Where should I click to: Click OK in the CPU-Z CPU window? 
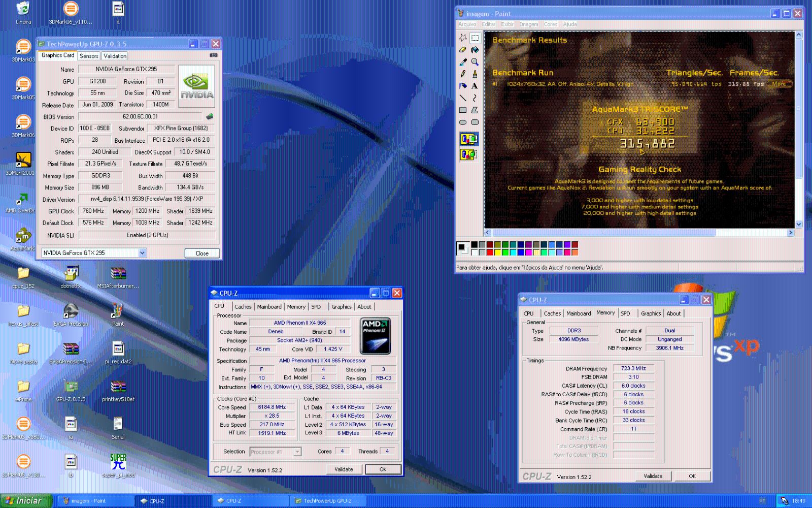tap(383, 469)
